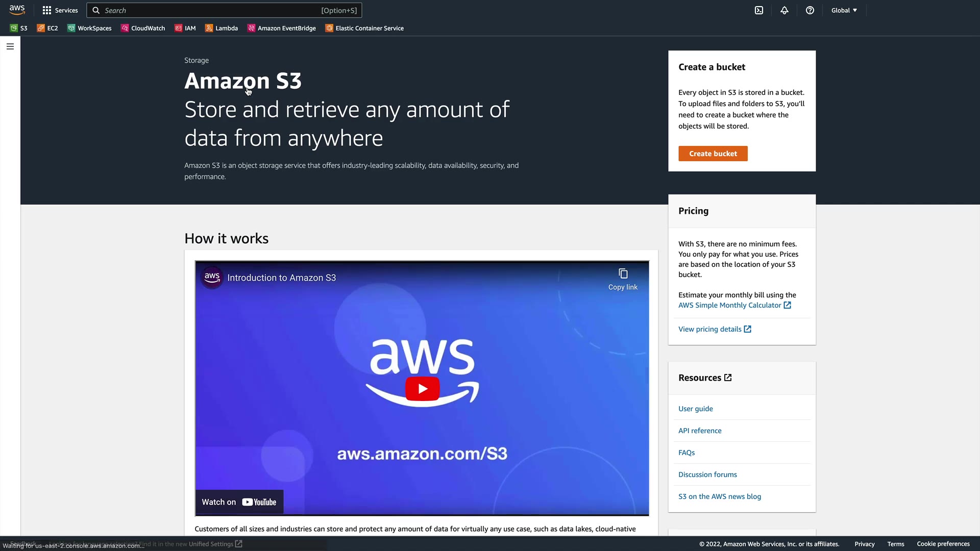Open the Lambda favorite shortcut
The height and width of the screenshot is (551, 980).
tap(222, 28)
